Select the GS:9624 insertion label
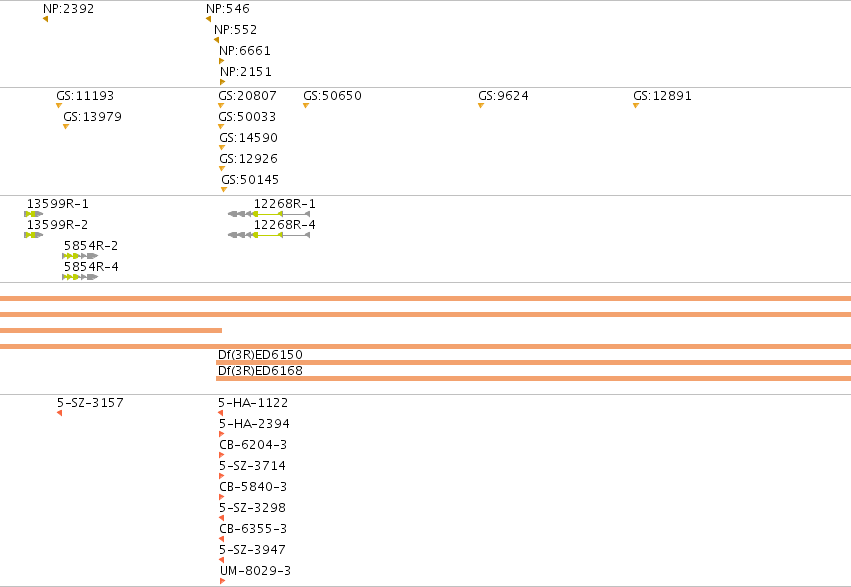 [x=504, y=95]
